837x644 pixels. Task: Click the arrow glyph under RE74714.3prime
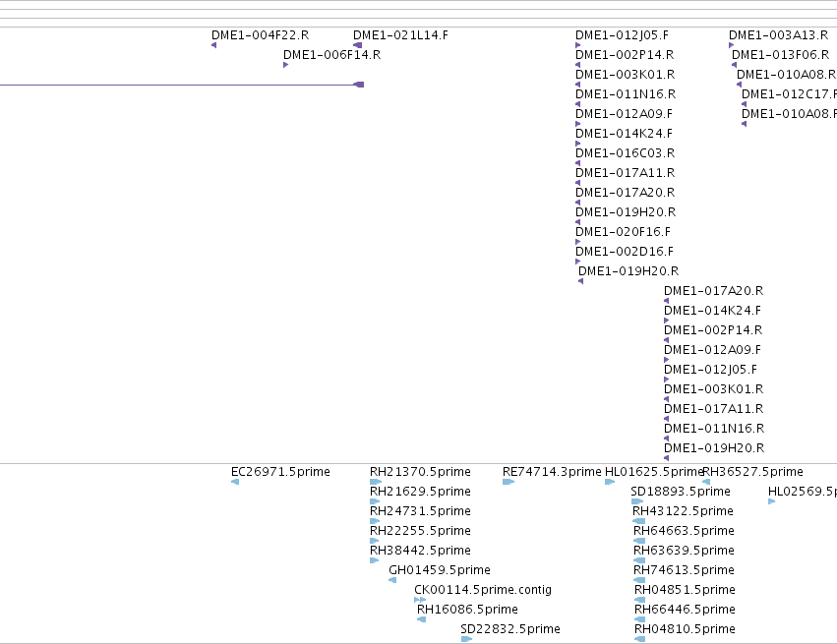[508, 482]
